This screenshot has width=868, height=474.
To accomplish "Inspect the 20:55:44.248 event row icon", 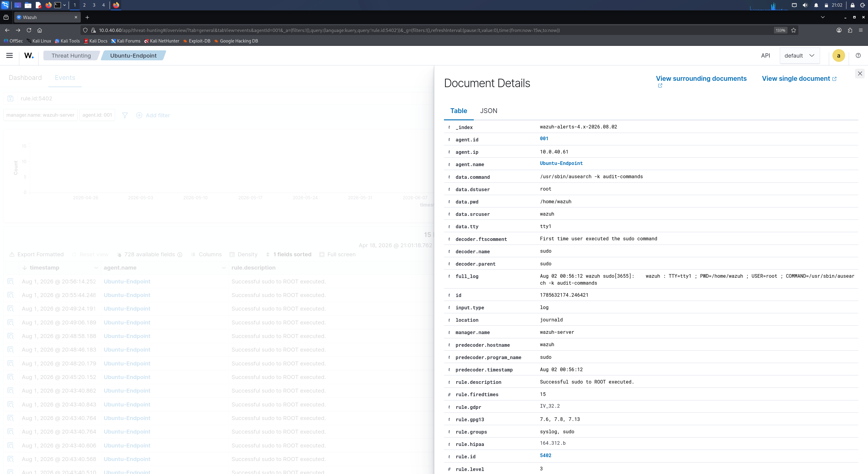I will (x=11, y=295).
